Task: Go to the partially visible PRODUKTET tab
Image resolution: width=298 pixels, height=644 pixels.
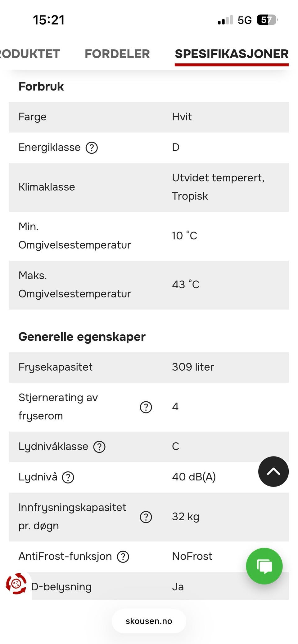Action: click(x=30, y=54)
